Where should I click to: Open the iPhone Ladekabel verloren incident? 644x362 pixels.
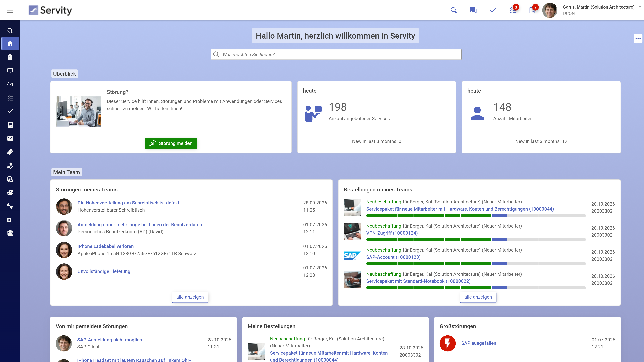point(105,246)
